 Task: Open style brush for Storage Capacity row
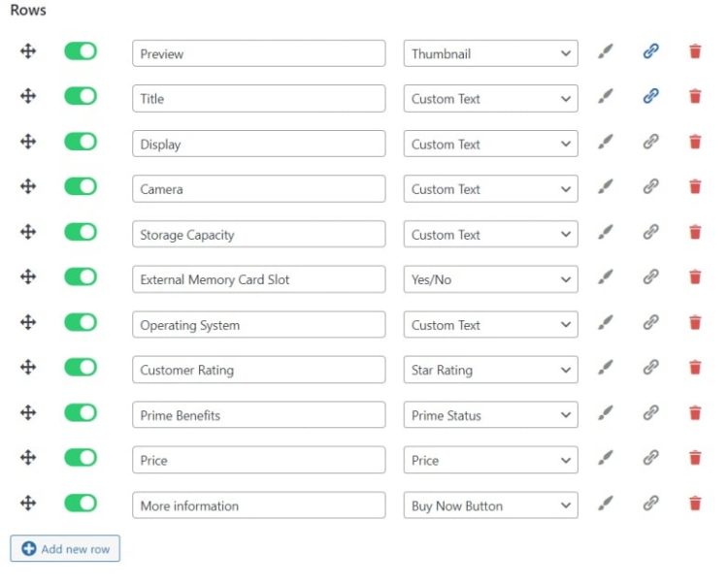(606, 232)
